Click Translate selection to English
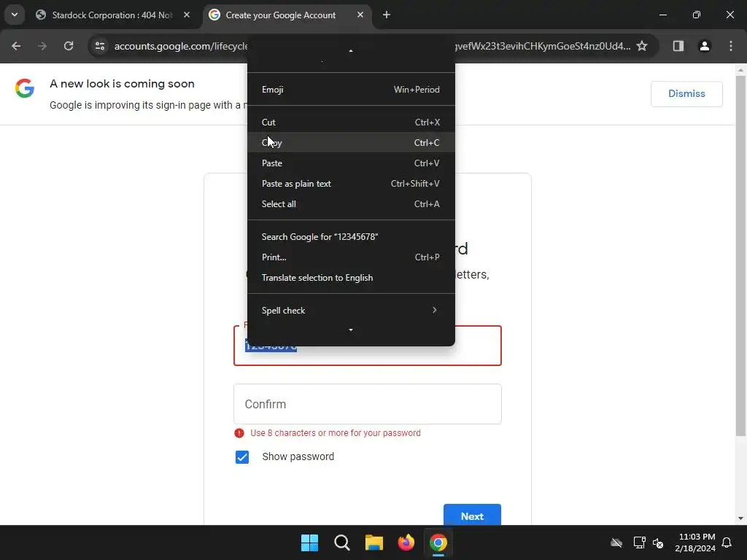The image size is (747, 560). point(351,278)
